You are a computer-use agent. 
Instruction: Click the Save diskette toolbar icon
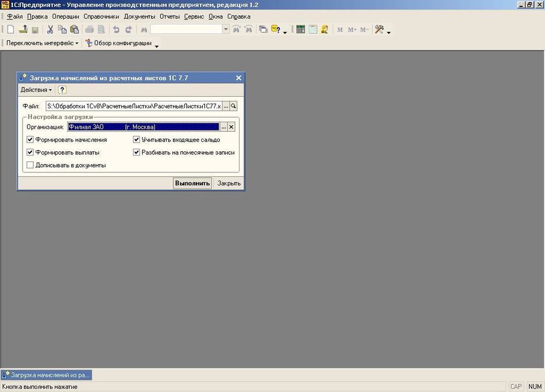[x=35, y=30]
